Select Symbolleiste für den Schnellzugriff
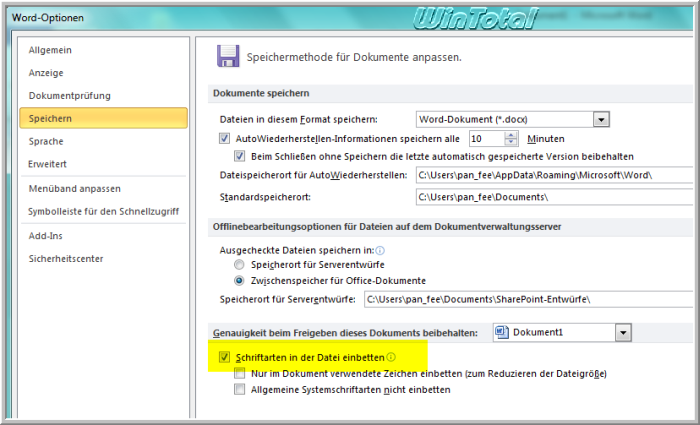700x425 pixels. [104, 211]
